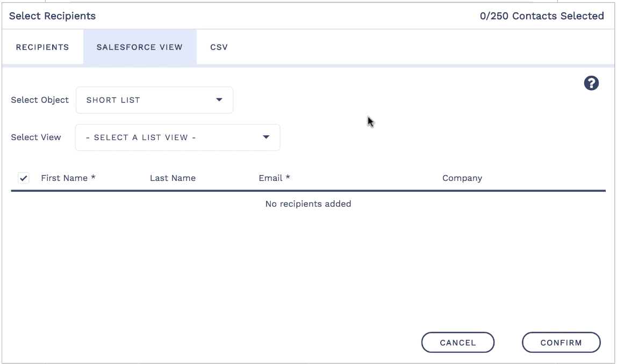Open the help question mark icon
Screen dimensions: 617x364
[x=591, y=83]
